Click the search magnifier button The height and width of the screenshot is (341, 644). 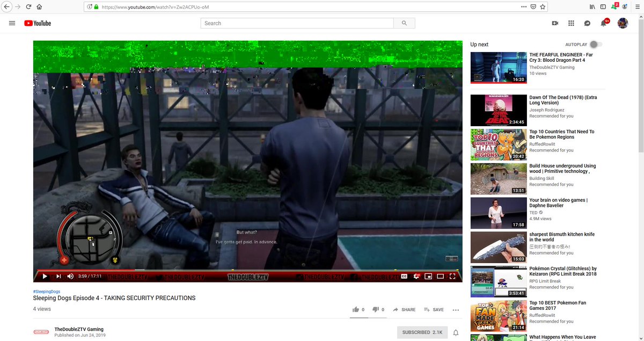(x=404, y=23)
